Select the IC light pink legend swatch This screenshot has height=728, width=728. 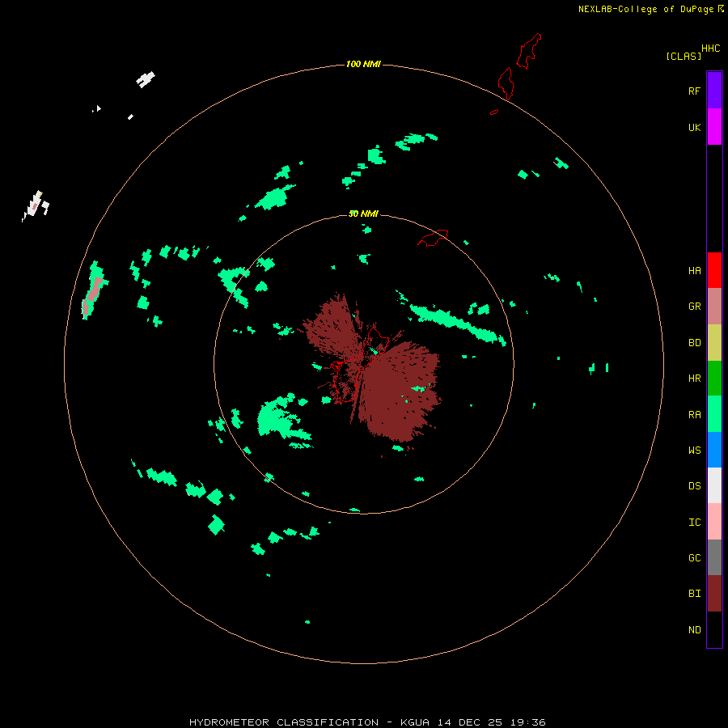714,522
